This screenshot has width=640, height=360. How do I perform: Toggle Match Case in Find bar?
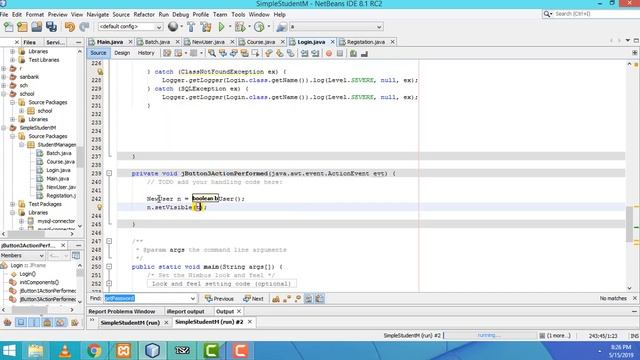click(x=276, y=299)
